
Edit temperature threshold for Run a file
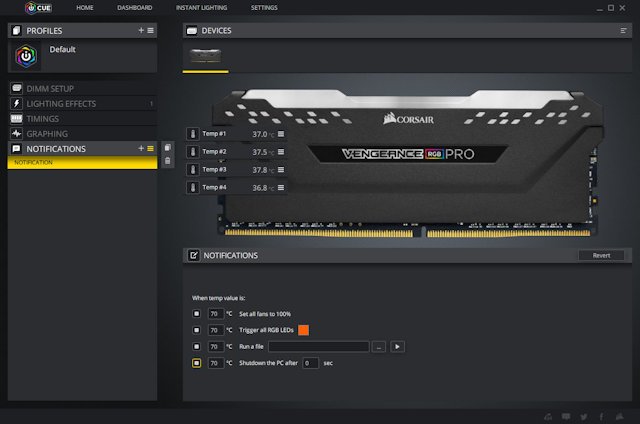[216, 346]
